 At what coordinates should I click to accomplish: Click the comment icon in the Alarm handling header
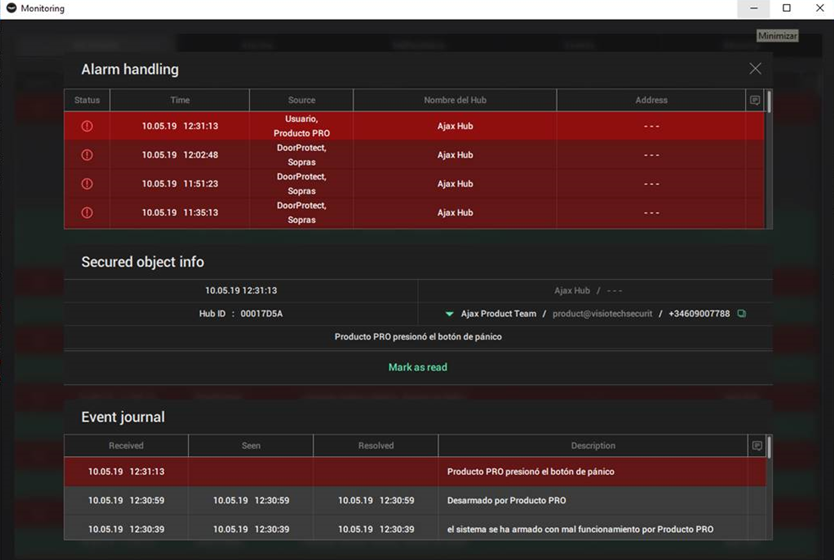click(x=755, y=100)
